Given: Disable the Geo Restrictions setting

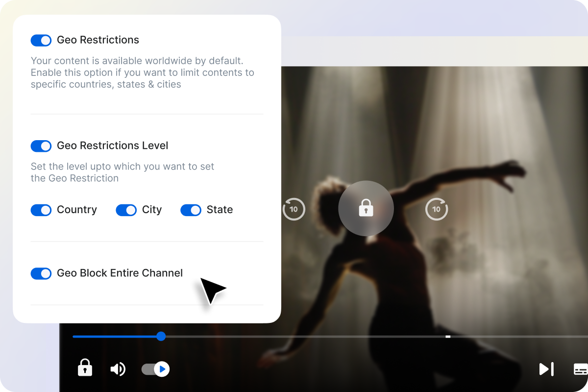Looking at the screenshot, I should tap(41, 40).
